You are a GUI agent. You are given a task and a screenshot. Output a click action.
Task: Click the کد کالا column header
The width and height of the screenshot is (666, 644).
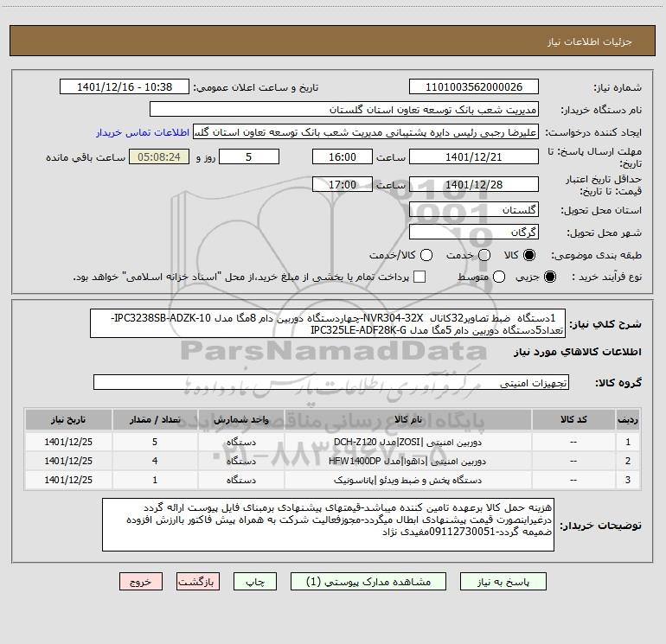[x=573, y=419]
